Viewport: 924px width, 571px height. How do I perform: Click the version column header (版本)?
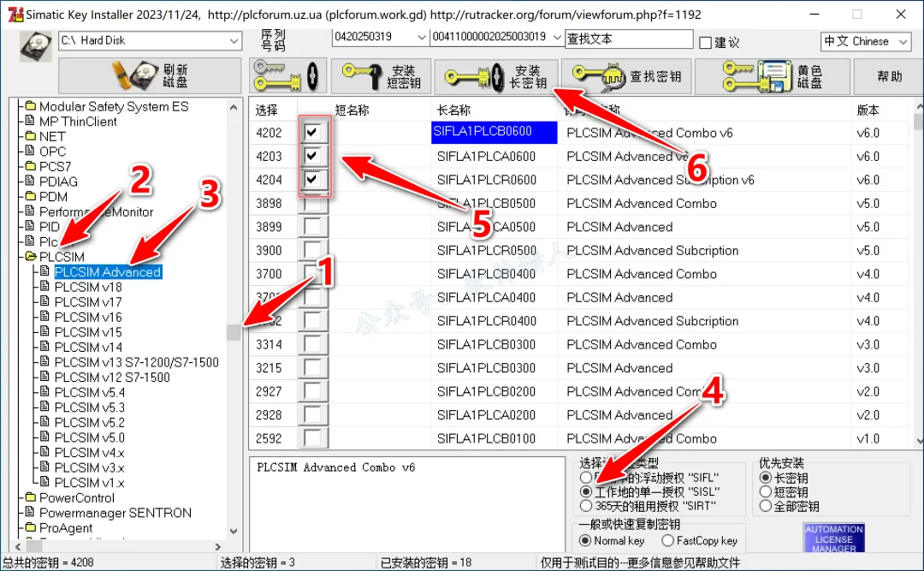[x=868, y=110]
